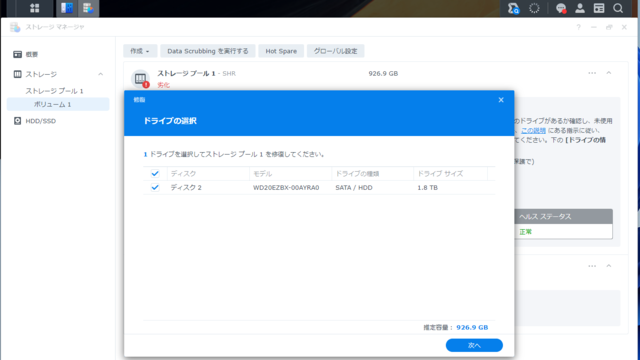
Task: Switch to the Control Panel taskbar app
Action: 67,8
